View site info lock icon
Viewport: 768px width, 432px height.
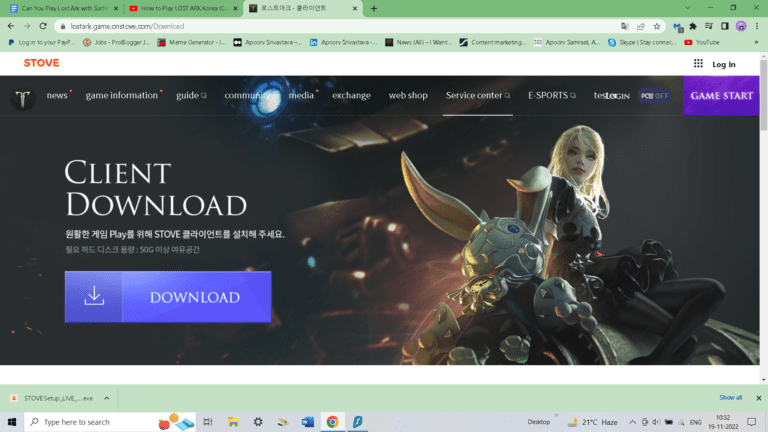(63, 26)
